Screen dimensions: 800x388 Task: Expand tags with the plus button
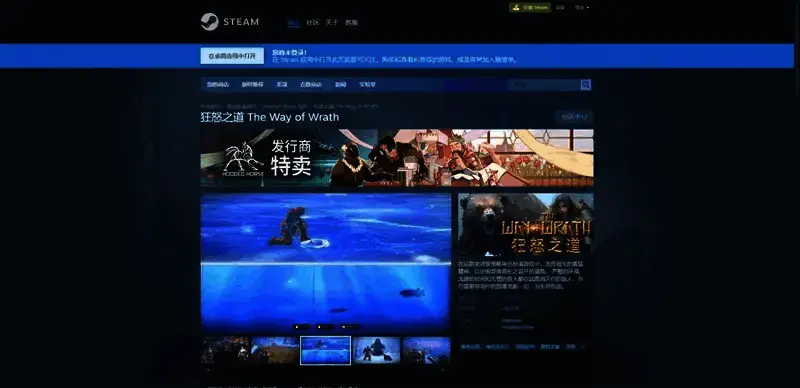tap(584, 347)
